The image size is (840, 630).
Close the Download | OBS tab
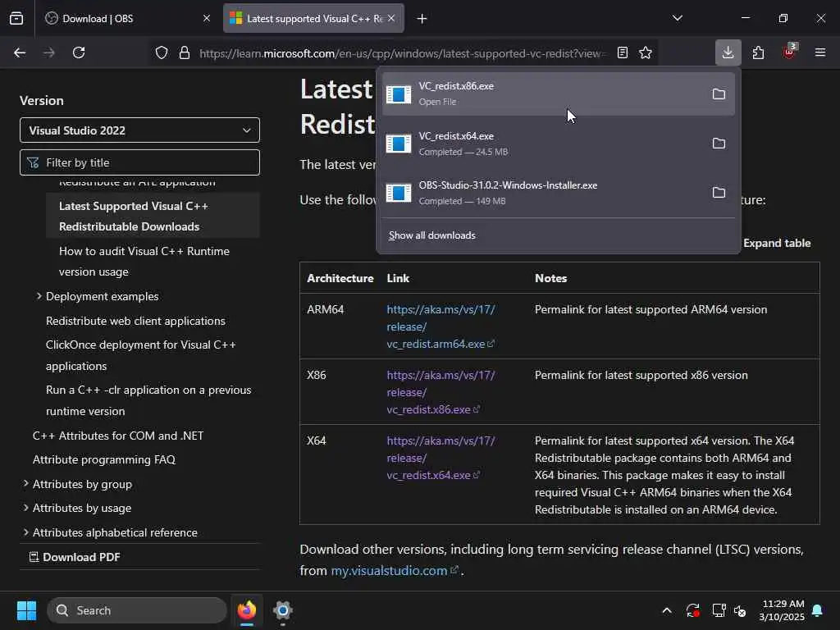pos(207,18)
